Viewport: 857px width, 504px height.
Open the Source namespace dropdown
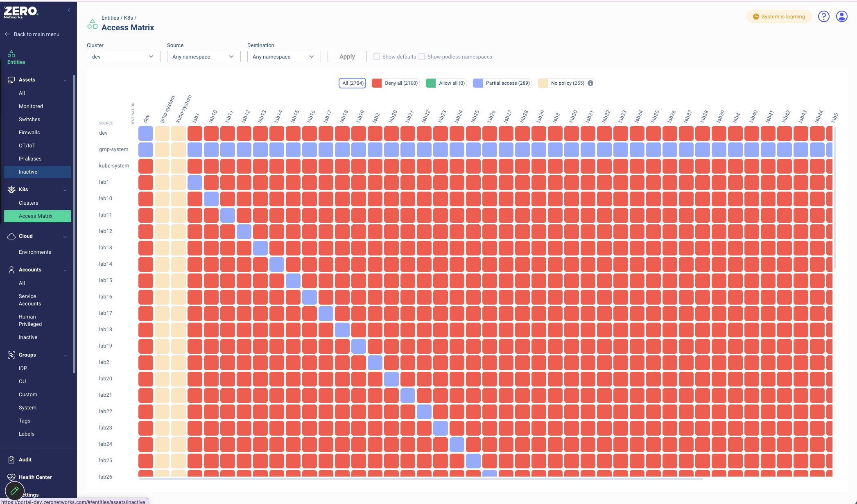coord(204,57)
